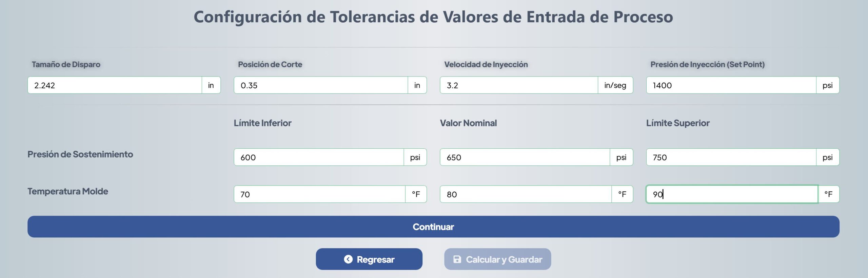Click the in/seg unit label
Screen dimensions: 868x278
click(615, 85)
